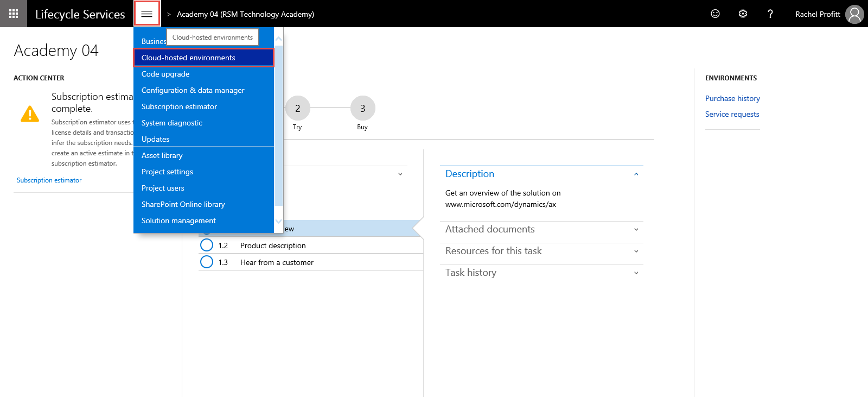
Task: Click the menu scroll-down arrow
Action: click(278, 221)
